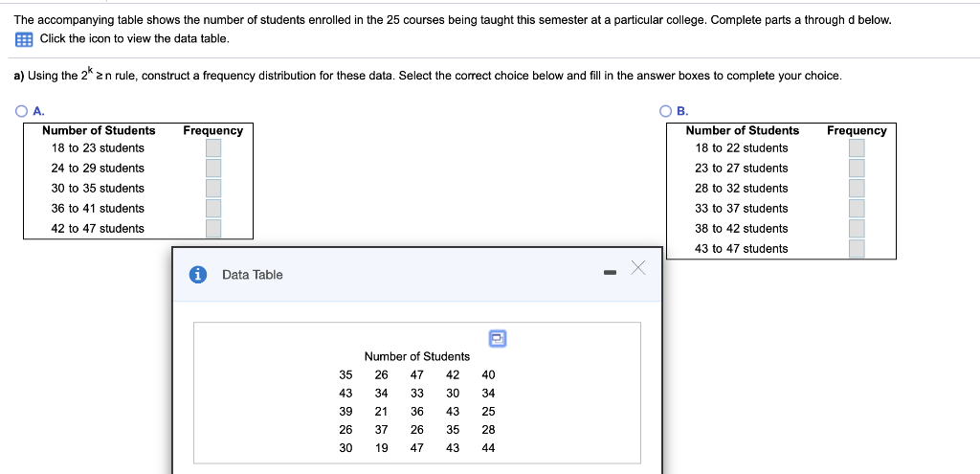Click data value 28 in the table
This screenshot has height=474, width=980.
coord(489,430)
